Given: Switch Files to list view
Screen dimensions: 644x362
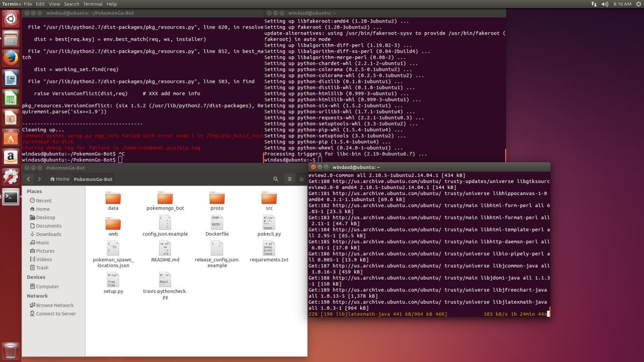Looking at the screenshot, I should [x=289, y=179].
